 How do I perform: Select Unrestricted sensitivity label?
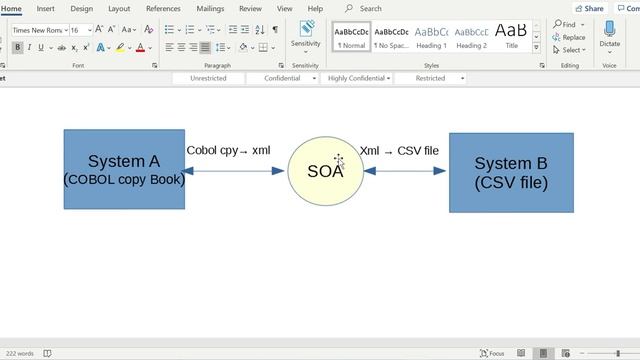(x=208, y=78)
